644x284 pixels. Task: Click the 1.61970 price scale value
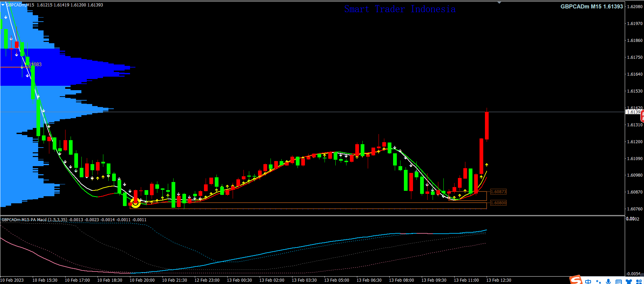pyautogui.click(x=635, y=24)
